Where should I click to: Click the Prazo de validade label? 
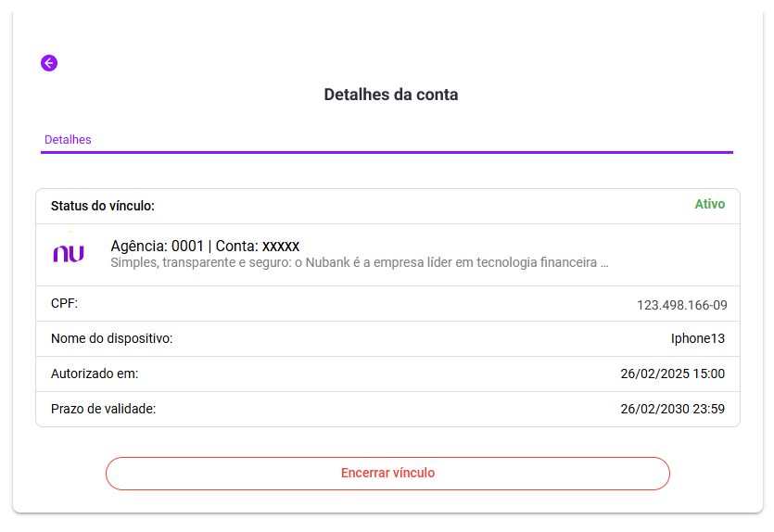point(103,409)
